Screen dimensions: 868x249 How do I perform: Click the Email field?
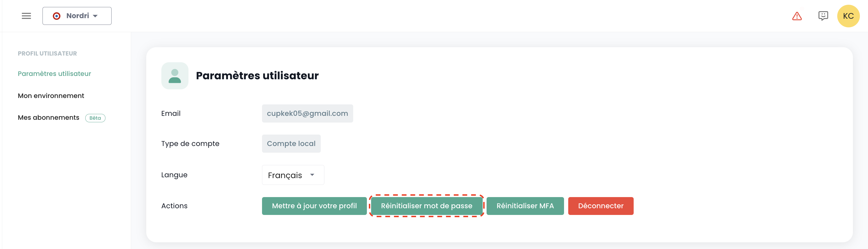pyautogui.click(x=307, y=113)
